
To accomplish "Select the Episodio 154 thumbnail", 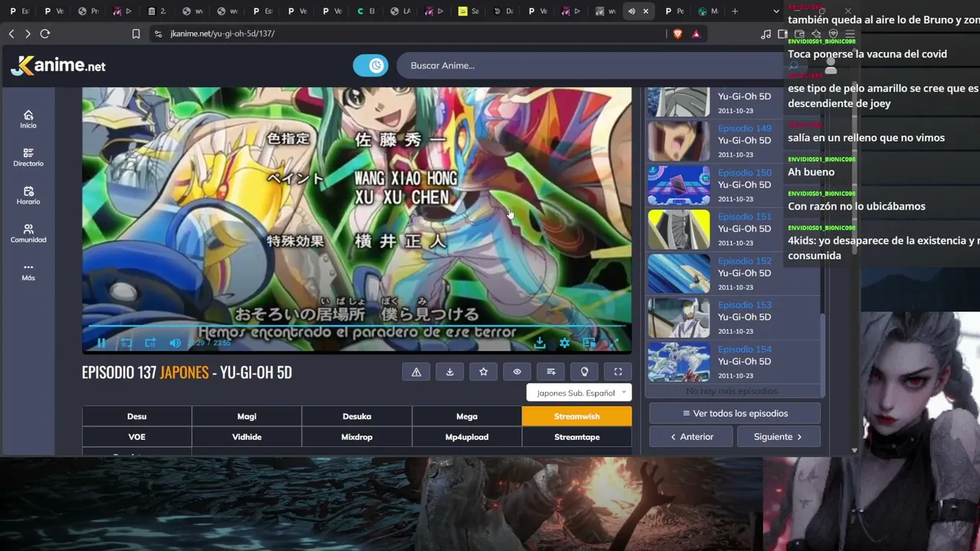I will [x=679, y=362].
